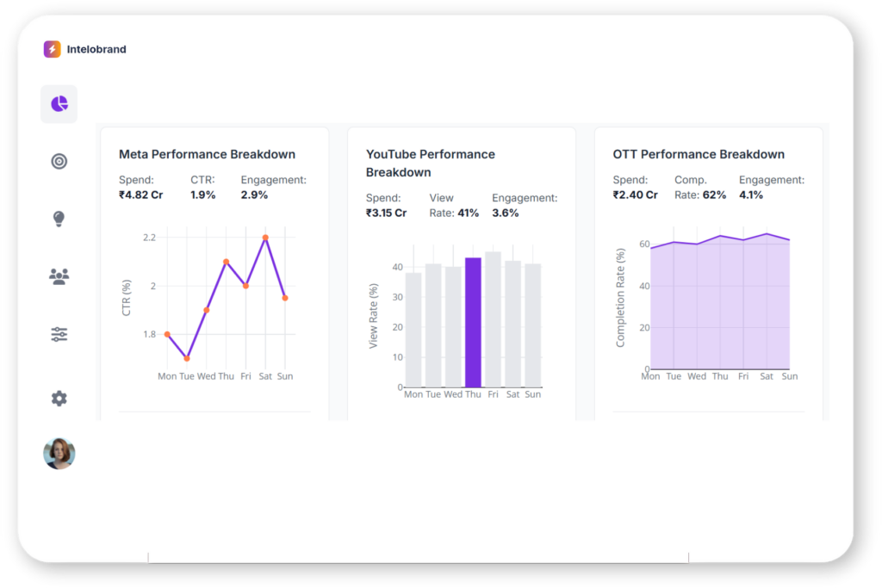Click the Tue lowest point on CTR line
The height and width of the screenshot is (588, 882).
(187, 358)
